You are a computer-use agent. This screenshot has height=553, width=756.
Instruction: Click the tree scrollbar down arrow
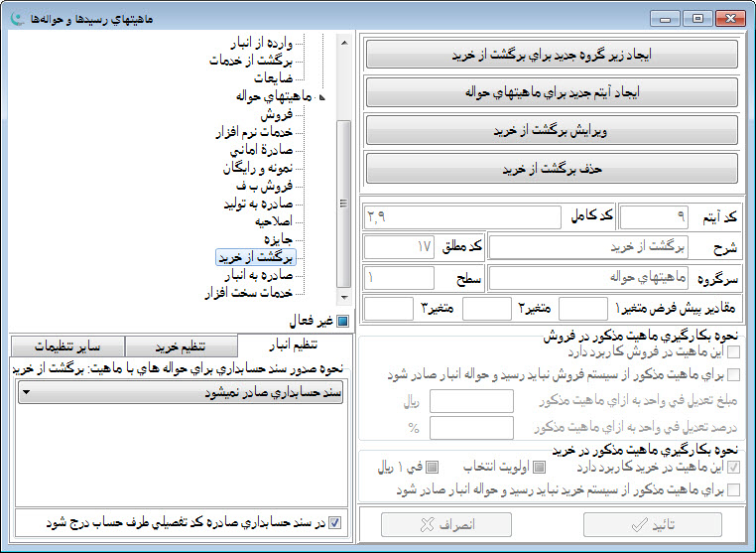tap(344, 297)
